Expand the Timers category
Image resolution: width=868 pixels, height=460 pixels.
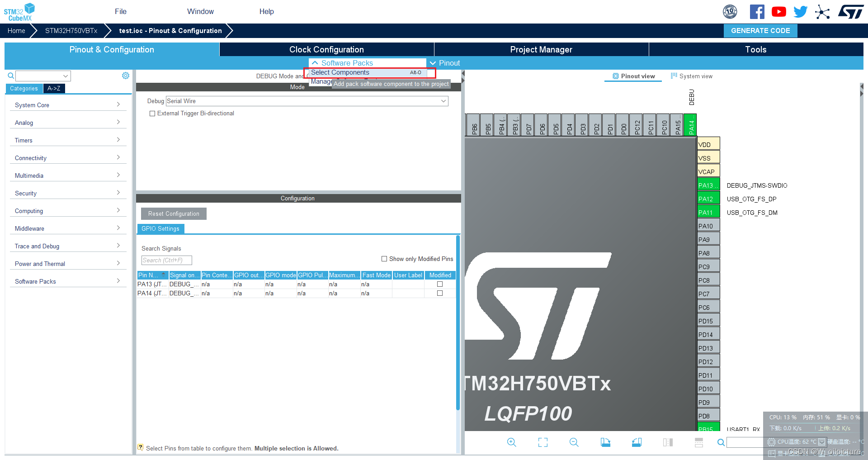point(68,140)
